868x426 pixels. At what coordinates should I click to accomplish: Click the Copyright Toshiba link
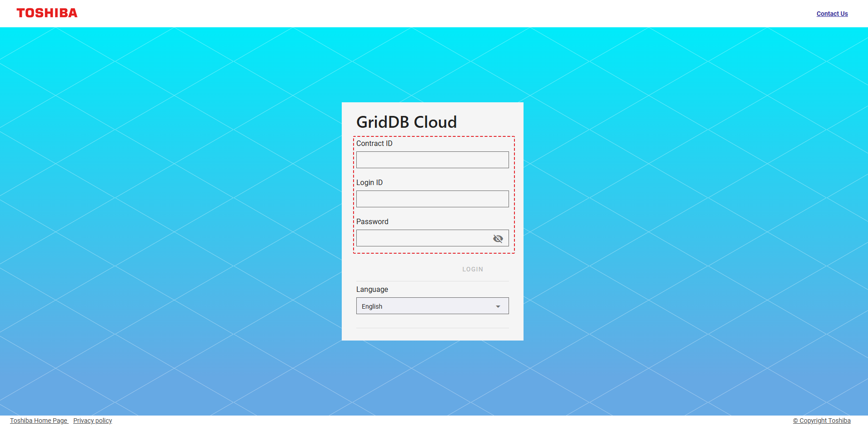point(822,421)
